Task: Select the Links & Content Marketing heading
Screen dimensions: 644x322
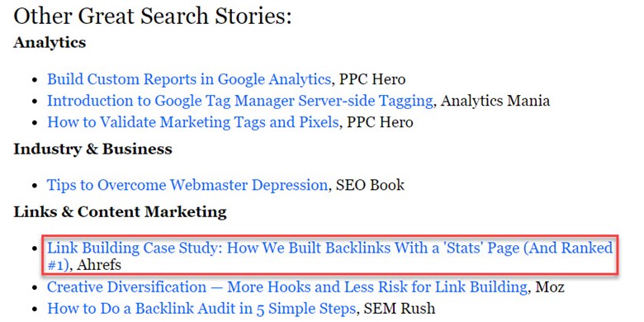Action: click(120, 212)
